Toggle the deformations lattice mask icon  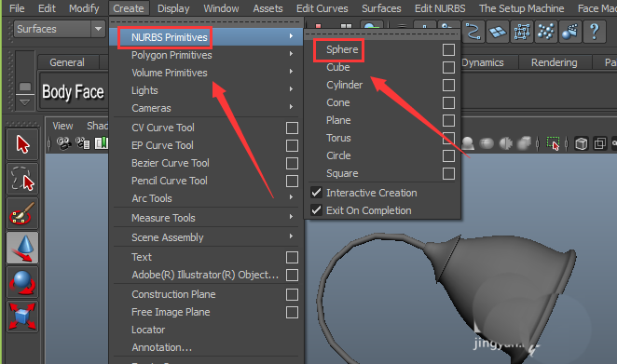tap(522, 32)
